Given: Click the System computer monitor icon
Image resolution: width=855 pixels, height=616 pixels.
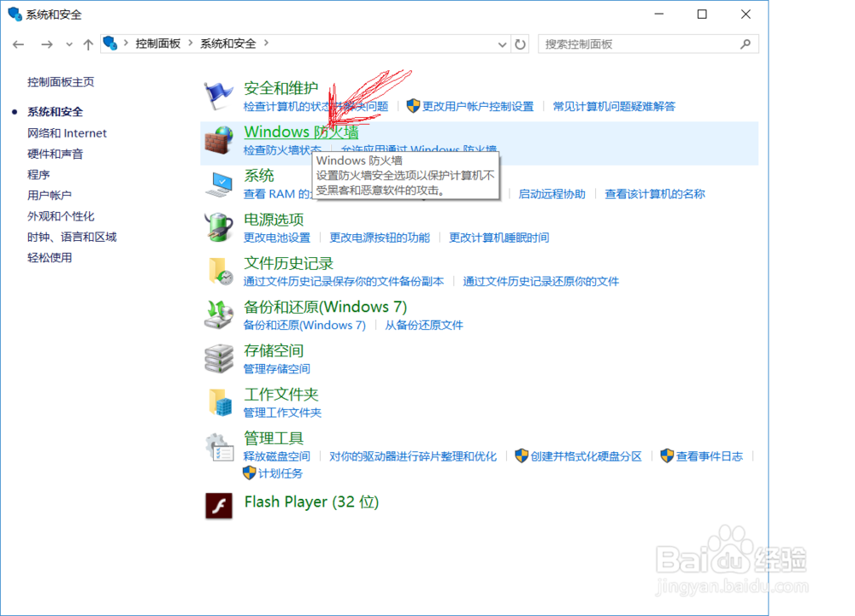Looking at the screenshot, I should tap(219, 184).
